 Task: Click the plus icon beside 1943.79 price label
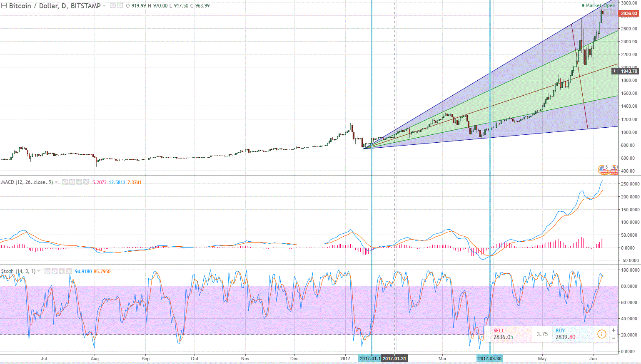[x=614, y=71]
